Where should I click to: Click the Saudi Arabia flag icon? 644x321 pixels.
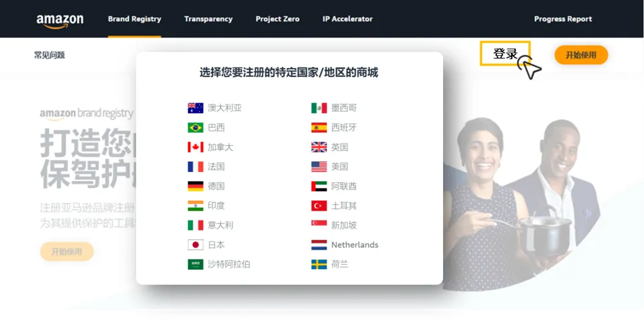195,264
